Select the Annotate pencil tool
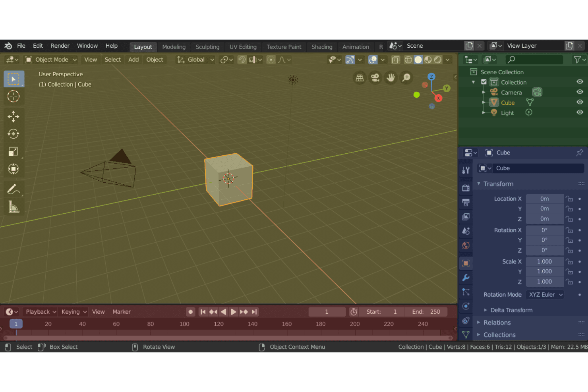This screenshot has height=392, width=588. pyautogui.click(x=14, y=189)
